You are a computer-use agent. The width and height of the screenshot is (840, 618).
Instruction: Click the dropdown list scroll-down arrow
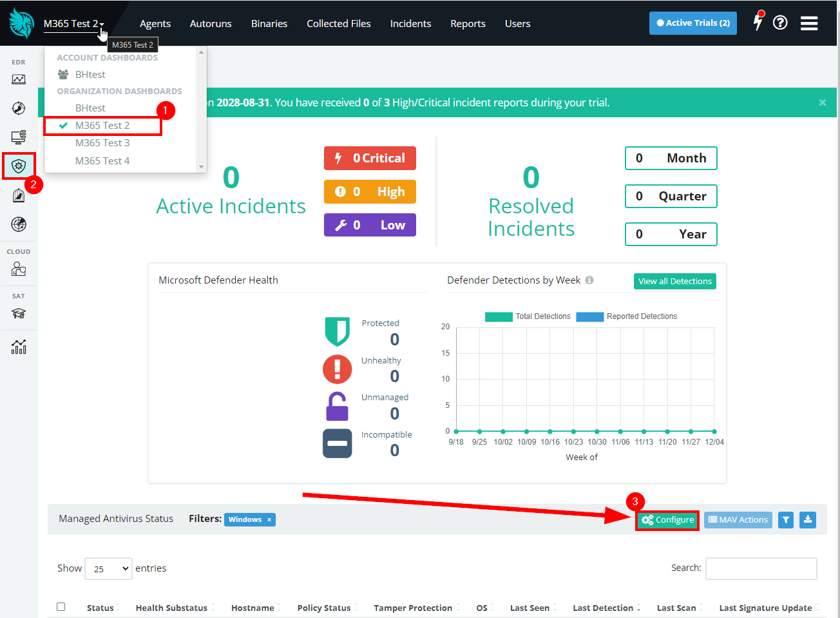tap(202, 167)
